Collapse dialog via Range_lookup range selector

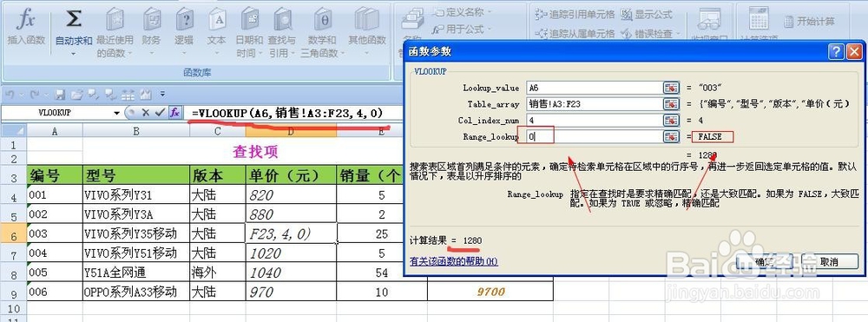click(671, 136)
